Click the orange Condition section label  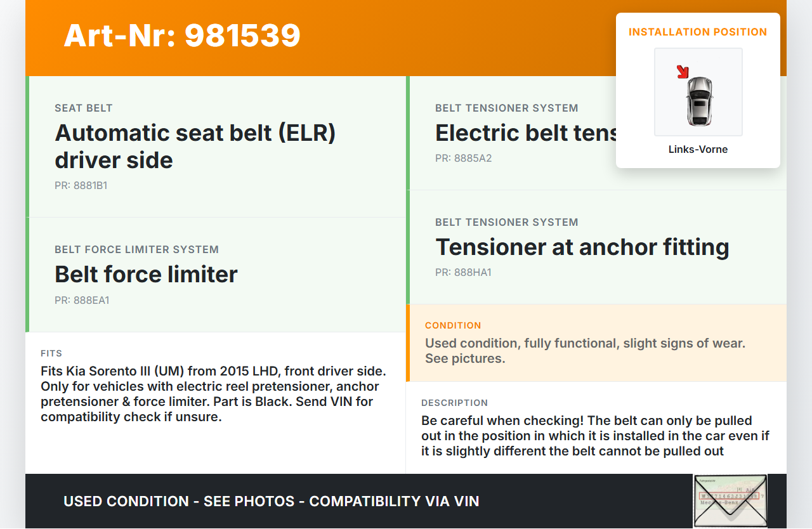click(453, 325)
